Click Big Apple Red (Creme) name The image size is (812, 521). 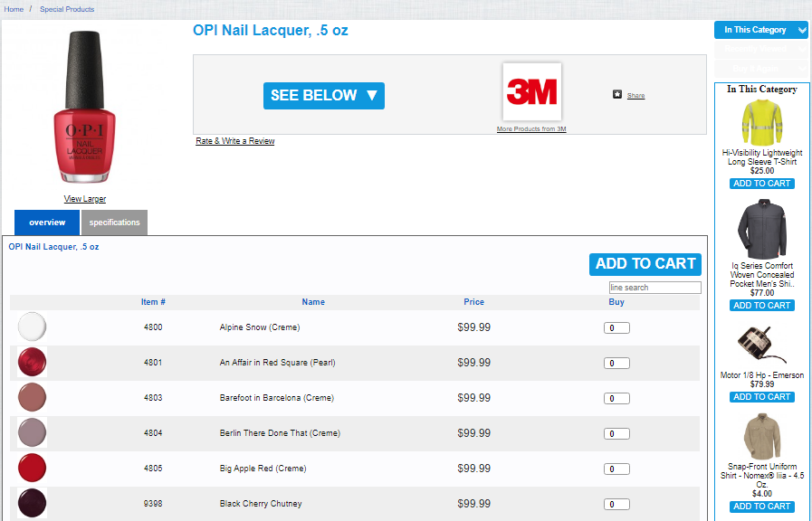263,469
